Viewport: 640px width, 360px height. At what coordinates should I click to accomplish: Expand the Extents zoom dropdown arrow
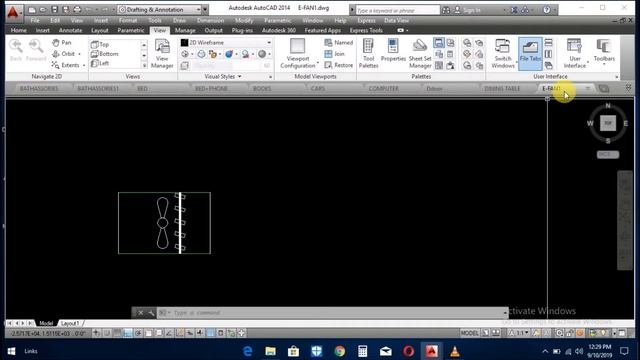click(x=84, y=65)
